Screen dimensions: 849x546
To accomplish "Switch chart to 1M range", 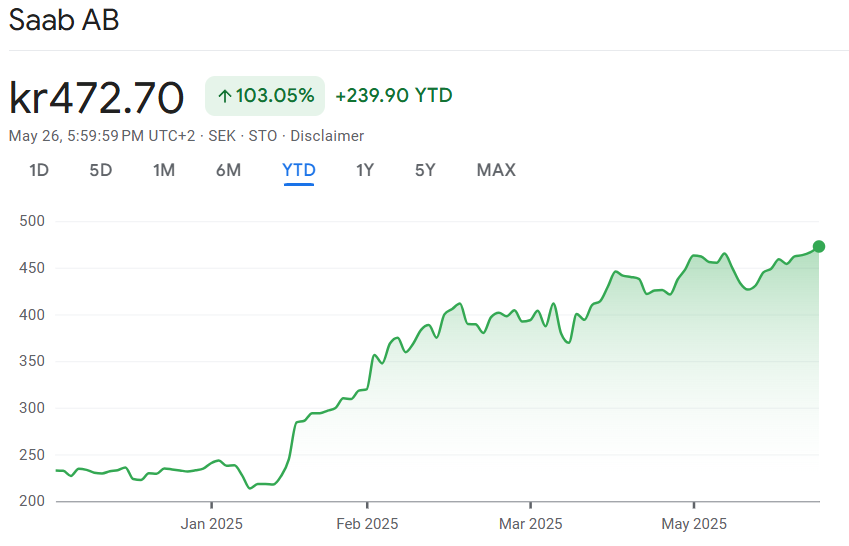I will pyautogui.click(x=164, y=170).
